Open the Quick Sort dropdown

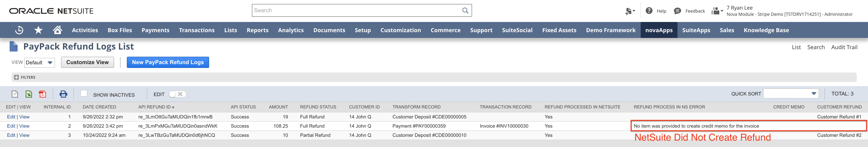(791, 93)
